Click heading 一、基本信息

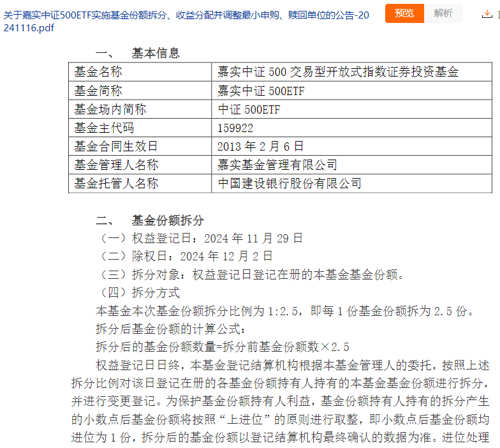pos(138,53)
